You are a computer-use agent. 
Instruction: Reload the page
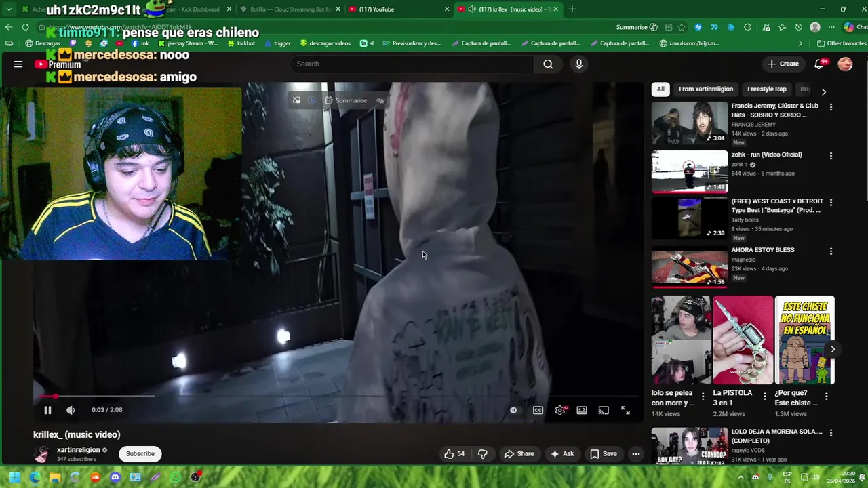point(26,27)
